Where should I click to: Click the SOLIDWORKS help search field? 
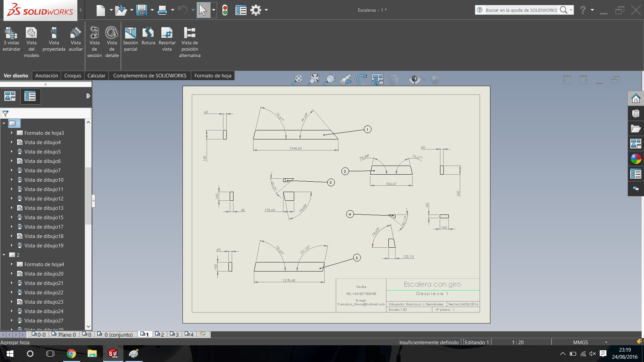coord(521,10)
